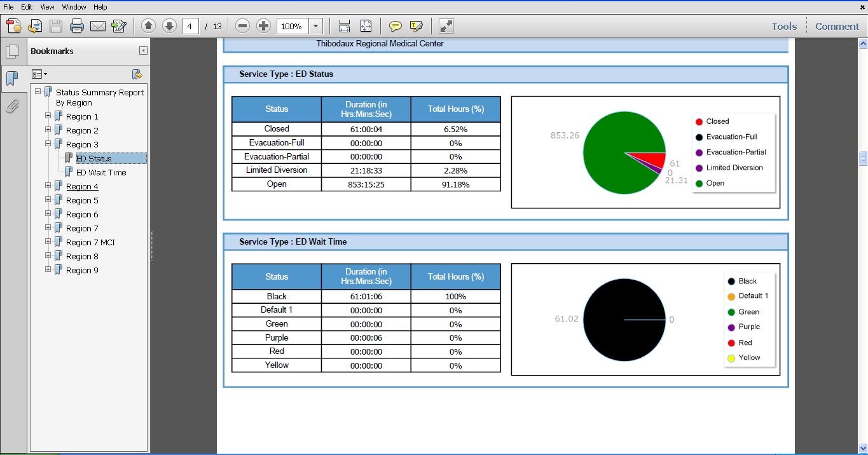
Task: Click the zoom percentage field showing 100%
Action: pyautogui.click(x=293, y=26)
